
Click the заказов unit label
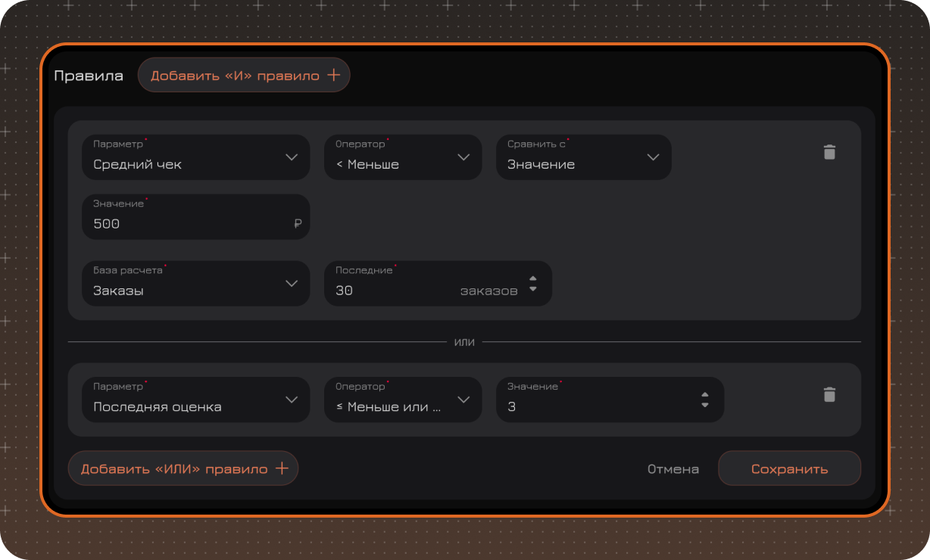coord(489,291)
